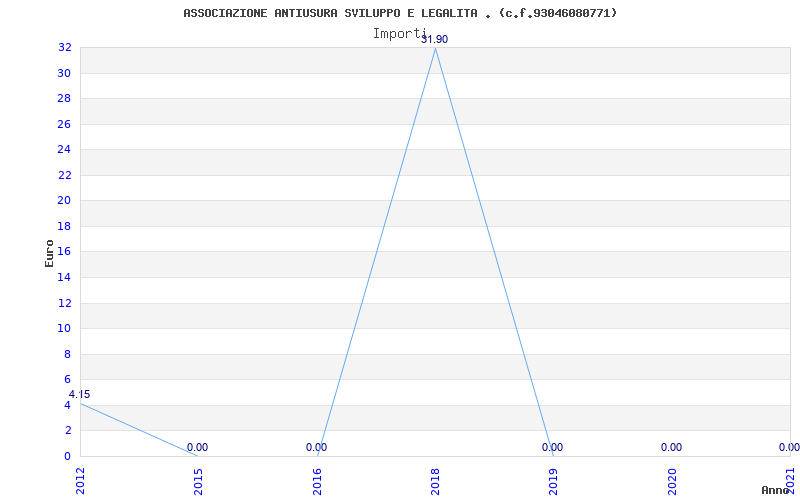
Task: Click the 14 y-axis tick label
Action: [x=64, y=277]
